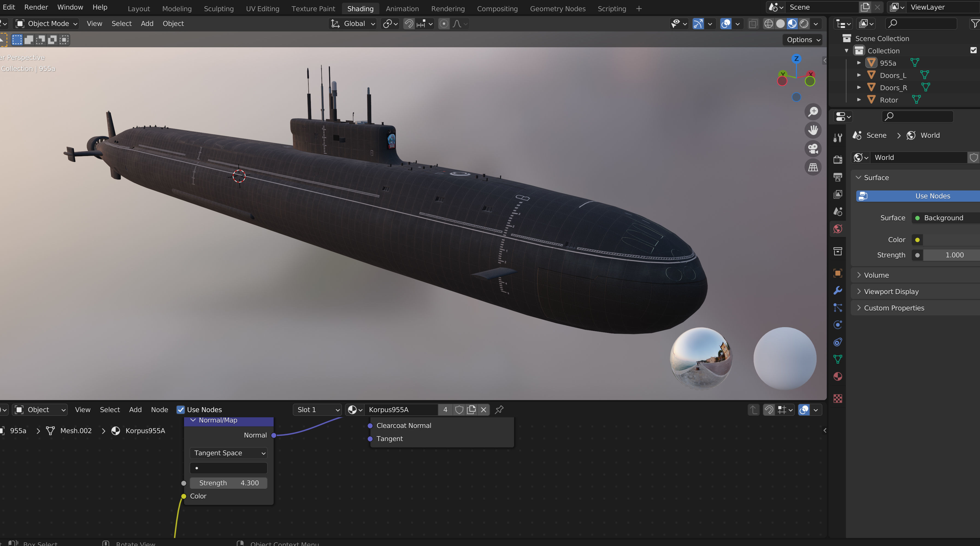The height and width of the screenshot is (546, 980).
Task: Toggle camera view with camera icon
Action: [813, 148]
